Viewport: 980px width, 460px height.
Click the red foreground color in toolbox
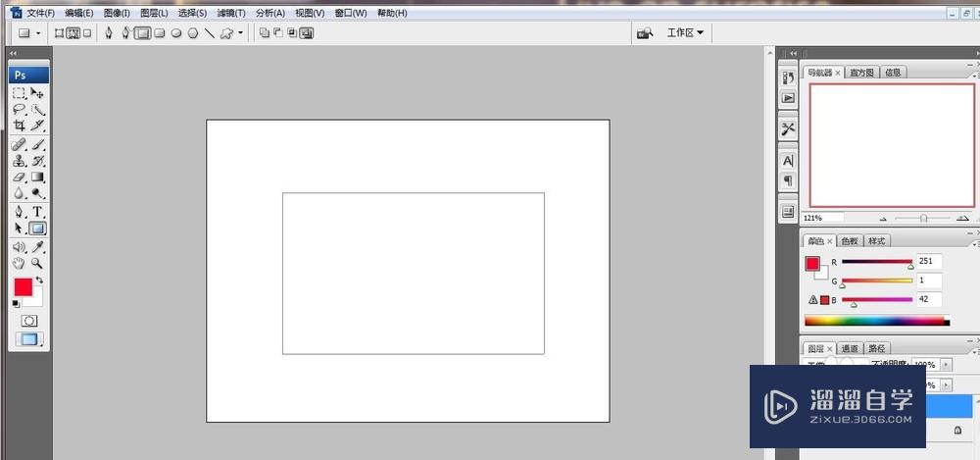coord(24,287)
